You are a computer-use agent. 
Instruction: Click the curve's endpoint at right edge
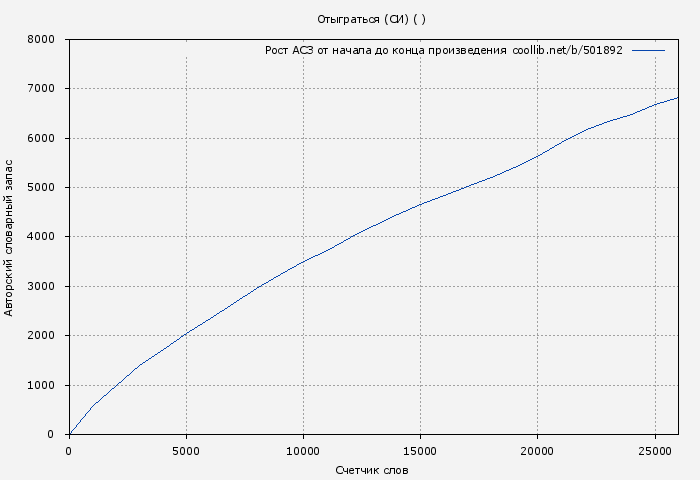(677, 98)
